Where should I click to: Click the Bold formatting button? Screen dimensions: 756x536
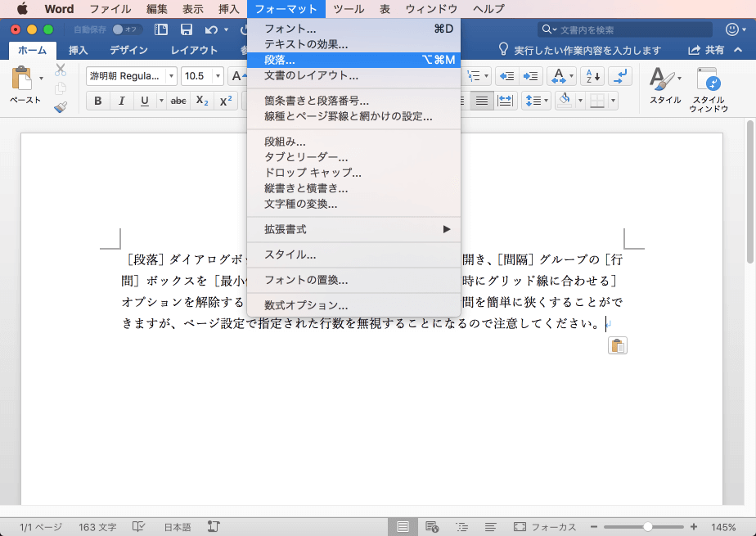[x=98, y=101]
